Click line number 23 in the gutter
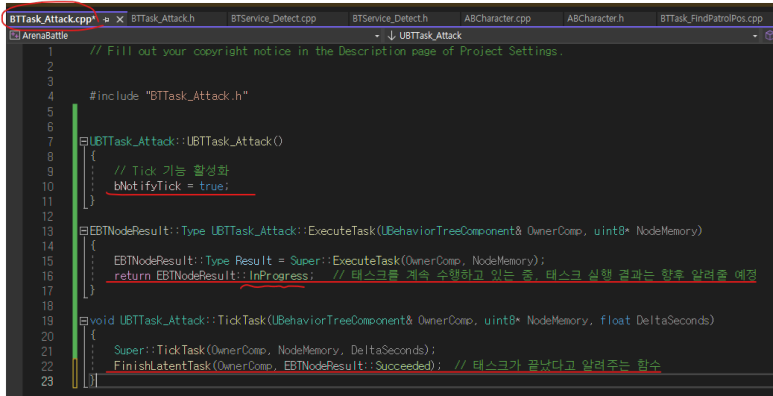This screenshot has height=396, width=773. [48, 381]
